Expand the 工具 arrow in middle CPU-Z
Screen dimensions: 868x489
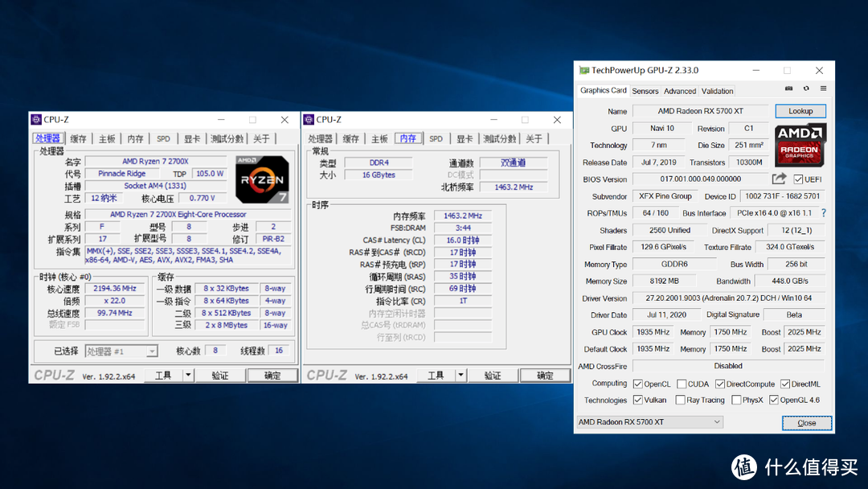[461, 376]
